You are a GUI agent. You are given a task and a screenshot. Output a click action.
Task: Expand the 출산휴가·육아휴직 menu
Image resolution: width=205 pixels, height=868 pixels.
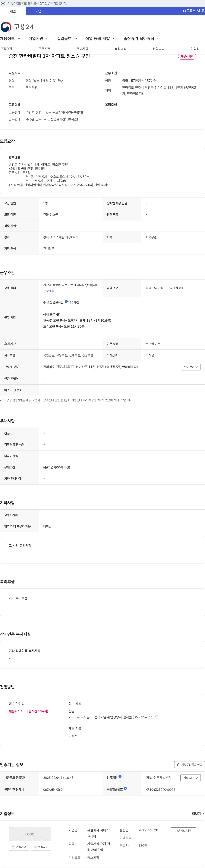(x=142, y=38)
